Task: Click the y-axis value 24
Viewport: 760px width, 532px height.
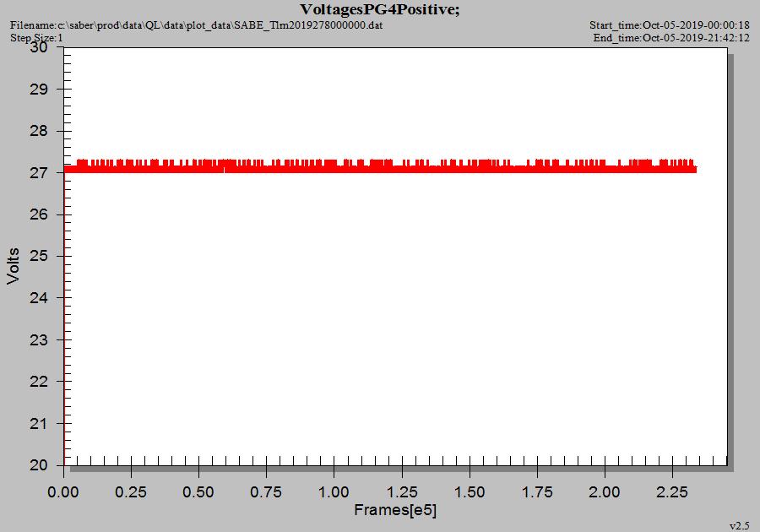Action: [x=39, y=297]
